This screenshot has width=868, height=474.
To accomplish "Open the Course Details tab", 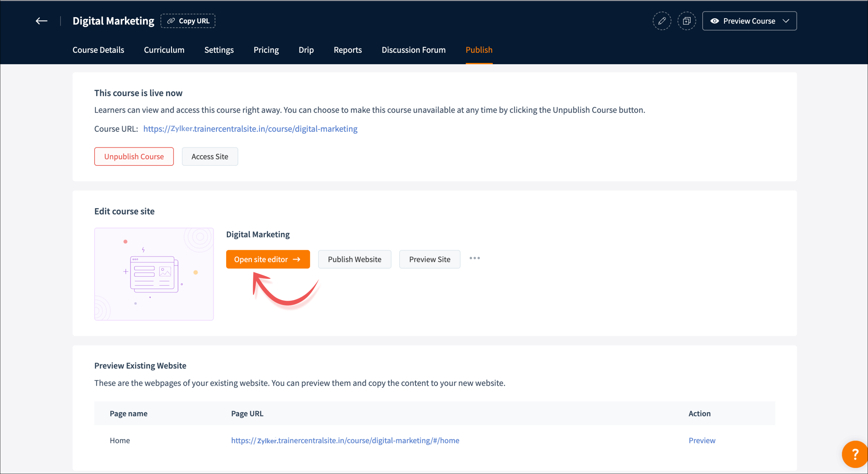I will pyautogui.click(x=98, y=50).
